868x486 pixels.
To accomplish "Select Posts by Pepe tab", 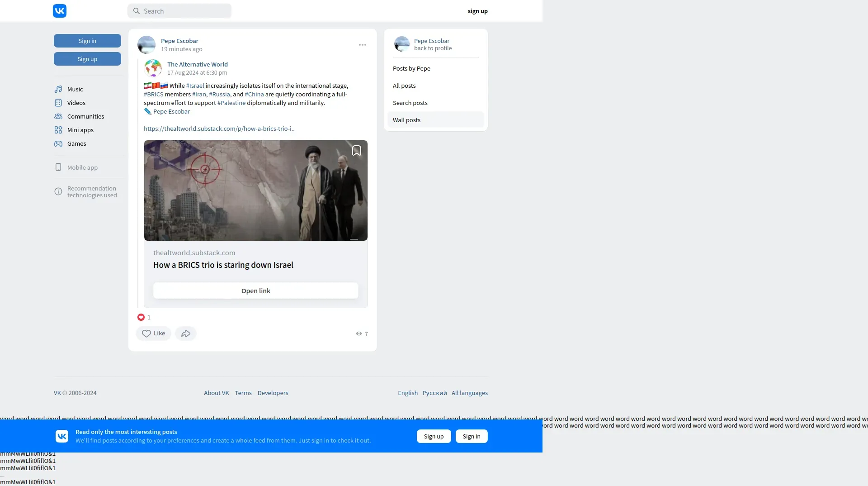I will pyautogui.click(x=436, y=68).
